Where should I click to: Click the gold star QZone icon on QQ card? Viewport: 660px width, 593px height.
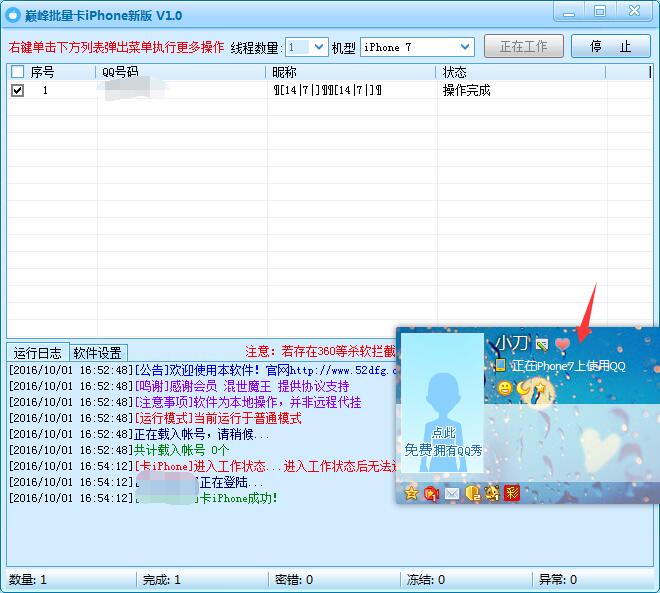click(x=411, y=493)
